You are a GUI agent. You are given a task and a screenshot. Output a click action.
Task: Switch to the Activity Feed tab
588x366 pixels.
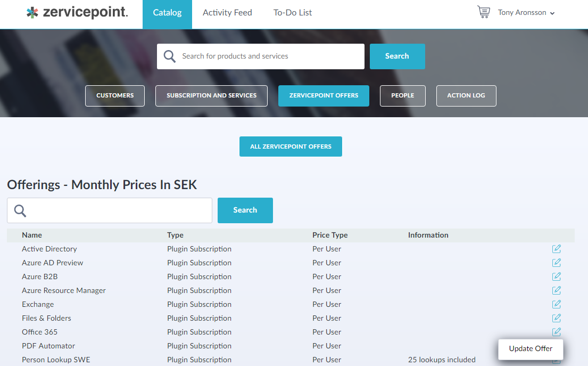(x=227, y=13)
